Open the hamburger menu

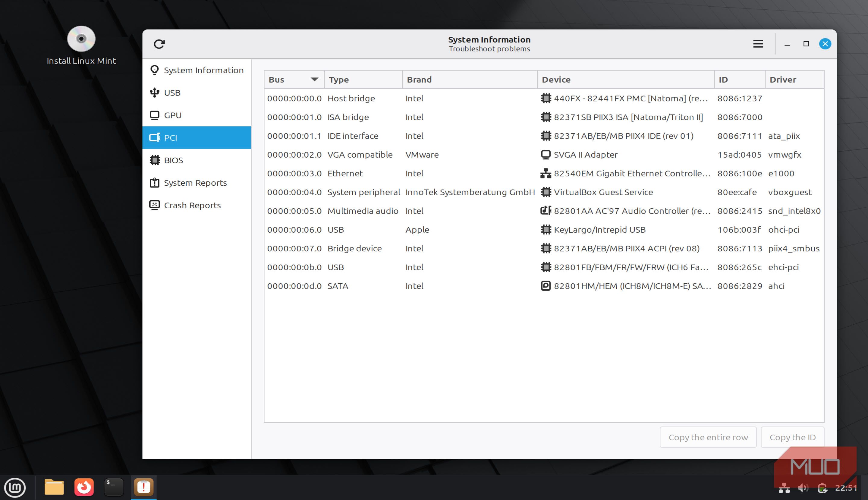pyautogui.click(x=758, y=44)
